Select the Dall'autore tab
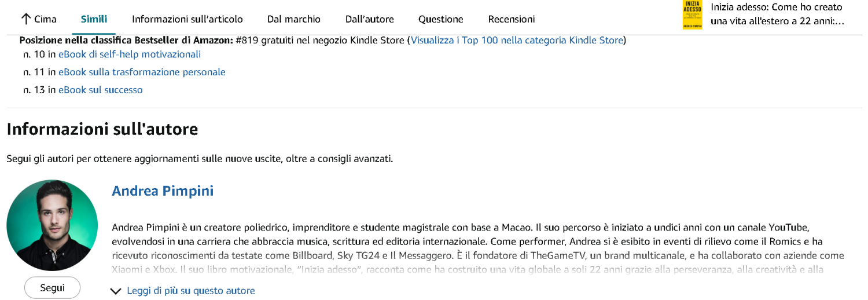 tap(370, 19)
